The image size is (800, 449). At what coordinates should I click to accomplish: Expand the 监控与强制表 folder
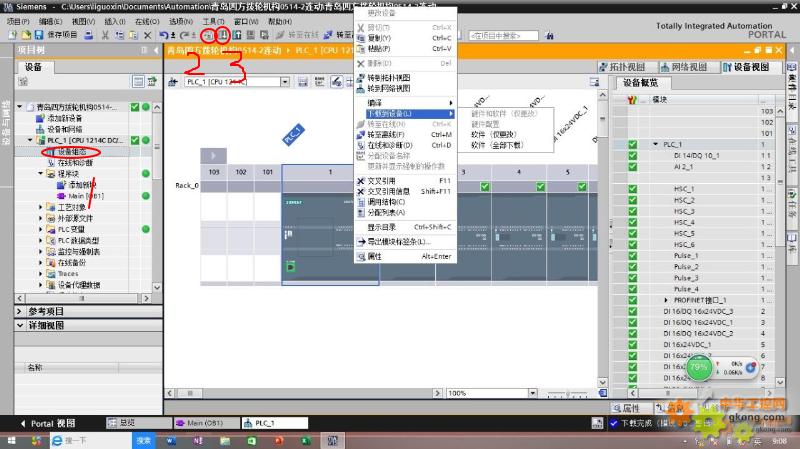(x=40, y=252)
